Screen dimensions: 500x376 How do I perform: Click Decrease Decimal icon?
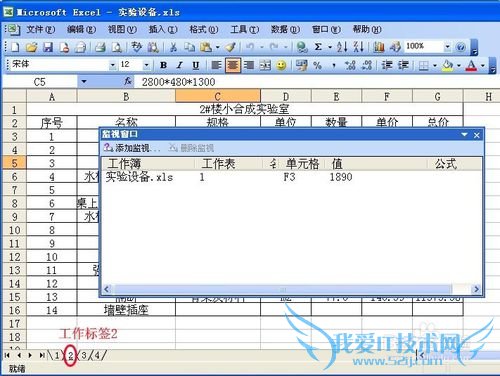point(367,65)
